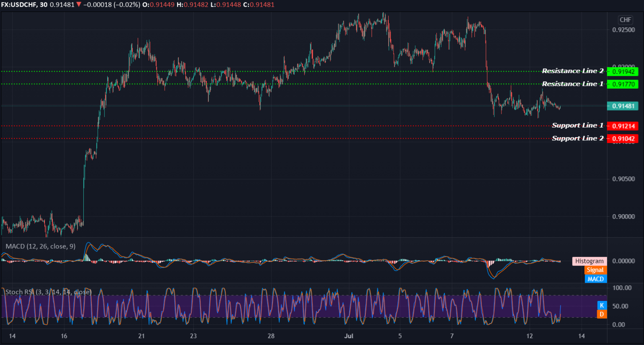This screenshot has height=345, width=644.
Task: Click the 50.00 Stoch RSI axis value
Action: 620,306
